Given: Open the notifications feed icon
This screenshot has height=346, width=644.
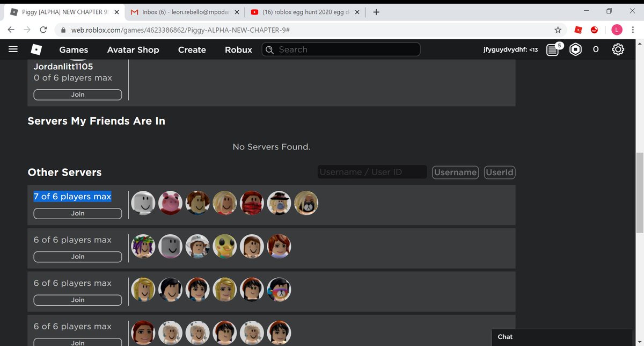Looking at the screenshot, I should coord(552,49).
